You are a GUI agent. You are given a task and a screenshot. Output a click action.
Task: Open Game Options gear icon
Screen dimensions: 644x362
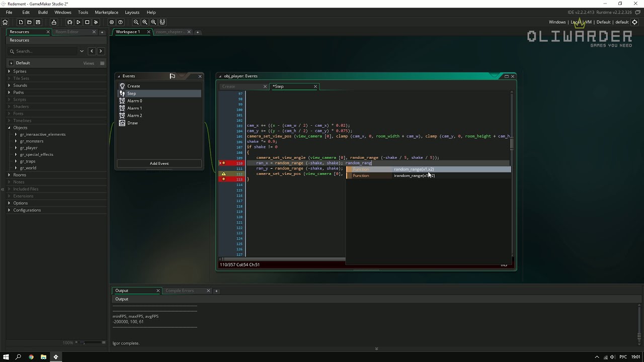[x=112, y=22]
